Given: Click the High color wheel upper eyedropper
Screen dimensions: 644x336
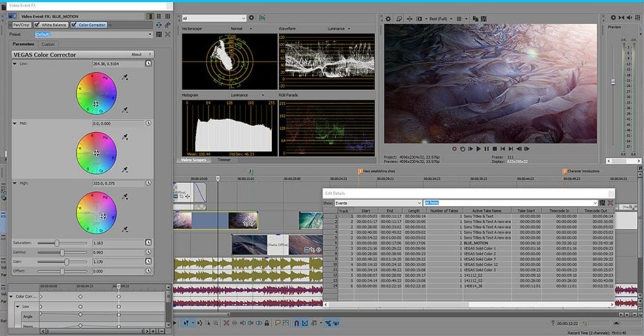Looking at the screenshot, I should tap(125, 197).
